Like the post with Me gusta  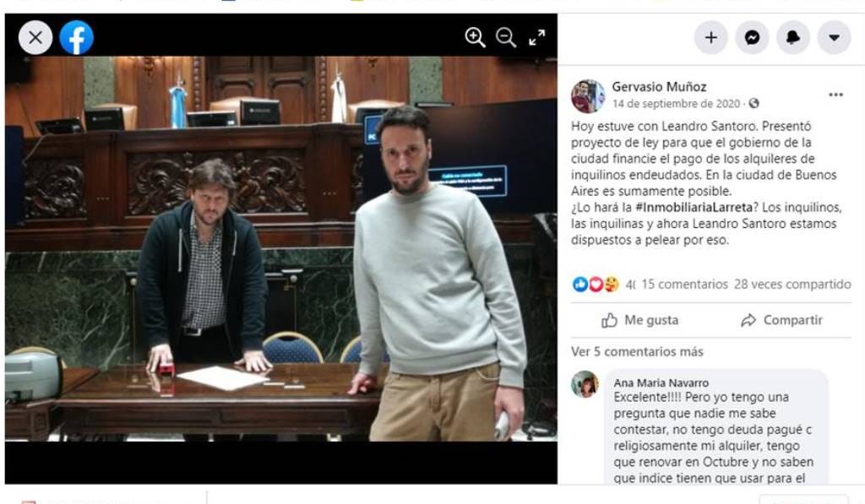(x=640, y=320)
